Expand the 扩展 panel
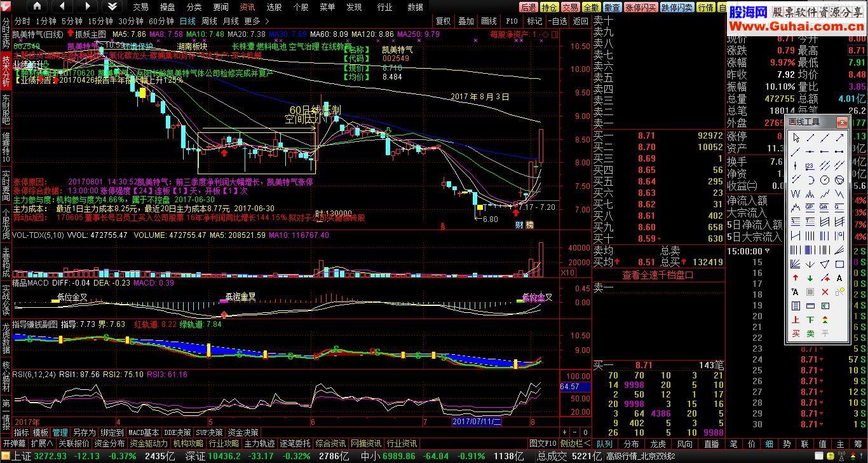 (43, 443)
